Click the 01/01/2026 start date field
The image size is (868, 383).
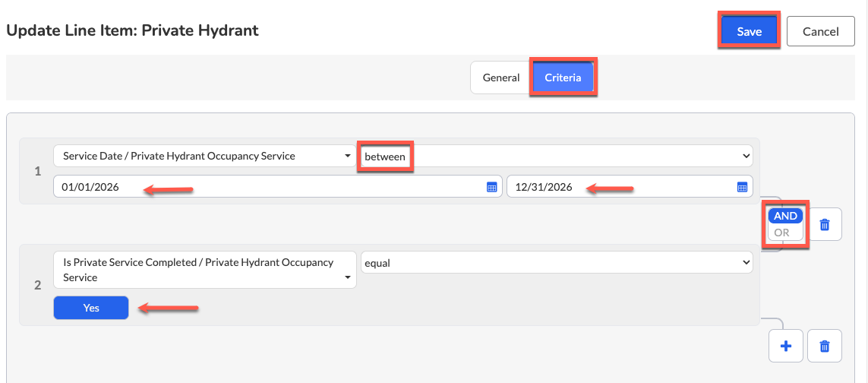coord(278,187)
